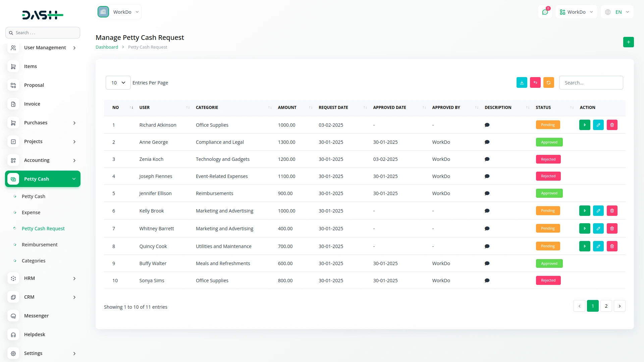This screenshot has height=362, width=644.
Task: Open the Dashboard breadcrumb link
Action: click(x=107, y=47)
